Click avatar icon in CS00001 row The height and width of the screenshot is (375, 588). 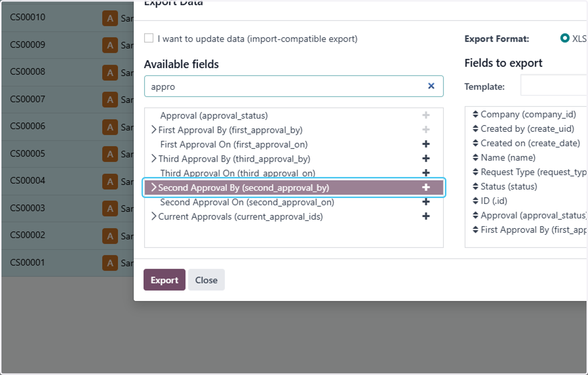point(110,263)
